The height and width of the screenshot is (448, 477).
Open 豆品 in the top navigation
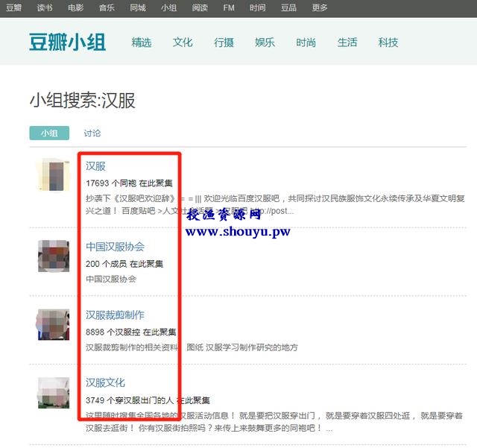pyautogui.click(x=288, y=7)
